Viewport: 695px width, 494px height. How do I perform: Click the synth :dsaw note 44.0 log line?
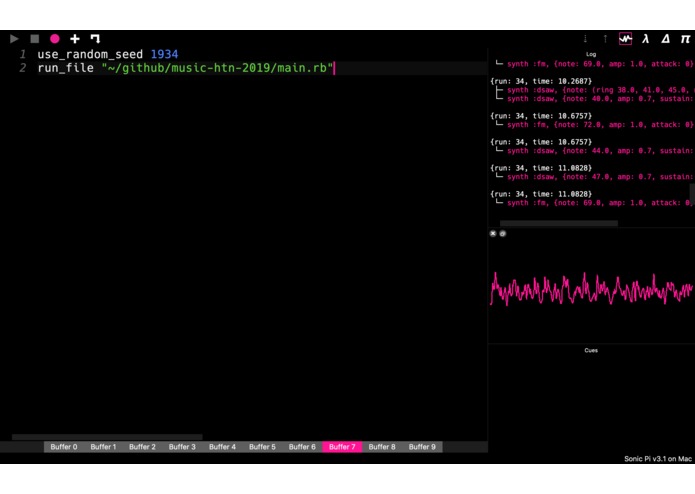[x=600, y=151]
